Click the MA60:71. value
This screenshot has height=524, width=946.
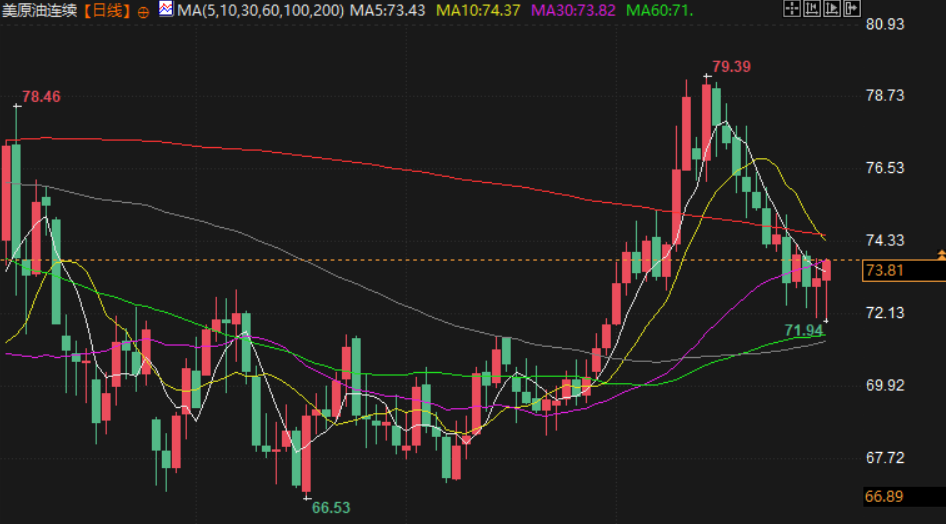tap(659, 10)
